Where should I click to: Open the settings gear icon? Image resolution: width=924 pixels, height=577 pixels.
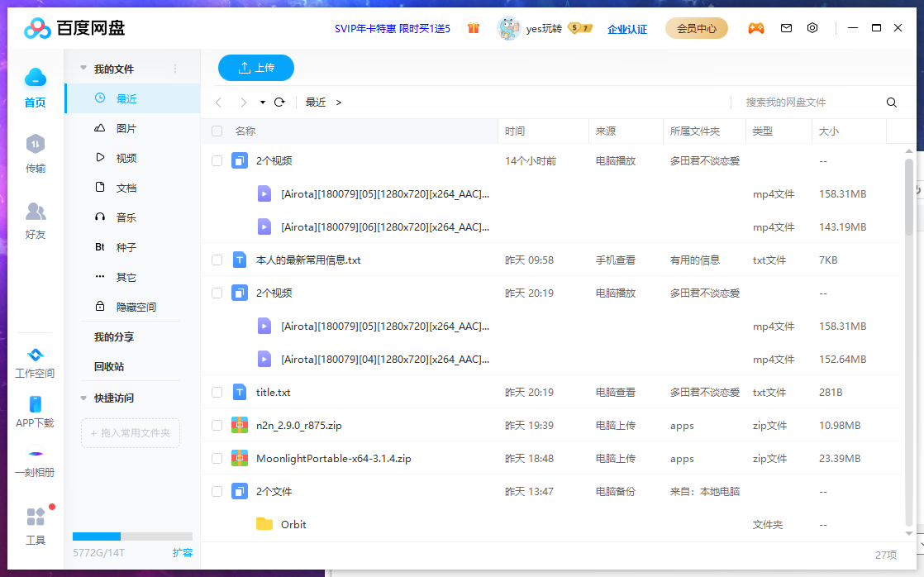pyautogui.click(x=812, y=27)
